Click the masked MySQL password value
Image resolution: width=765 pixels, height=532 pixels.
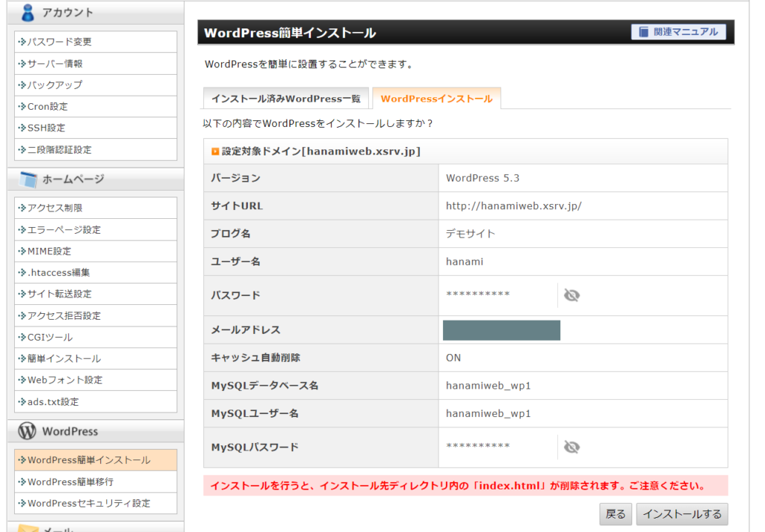point(477,446)
